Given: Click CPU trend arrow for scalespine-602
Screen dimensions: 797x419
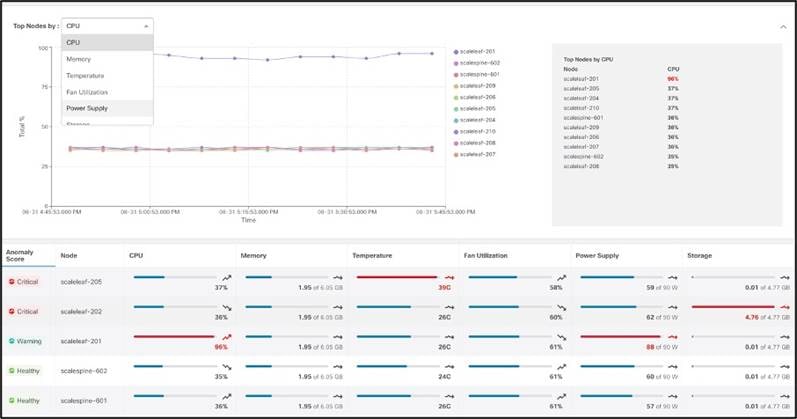Looking at the screenshot, I should (227, 367).
